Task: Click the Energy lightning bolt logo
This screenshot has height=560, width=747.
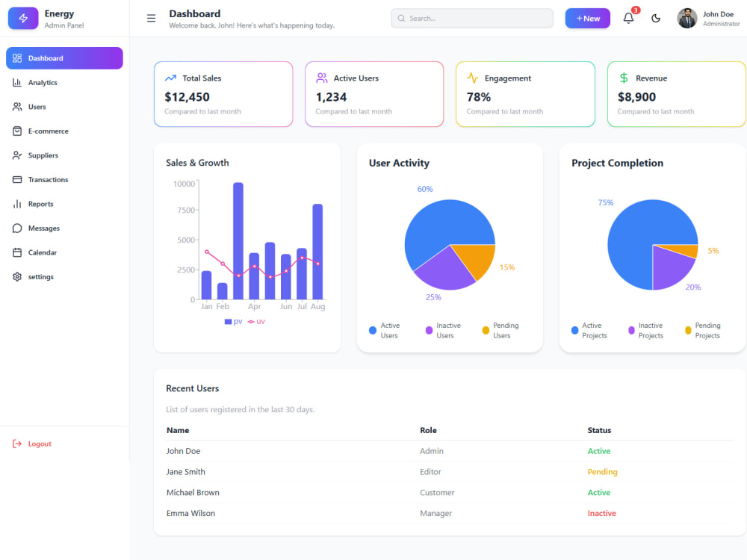Action: tap(23, 19)
